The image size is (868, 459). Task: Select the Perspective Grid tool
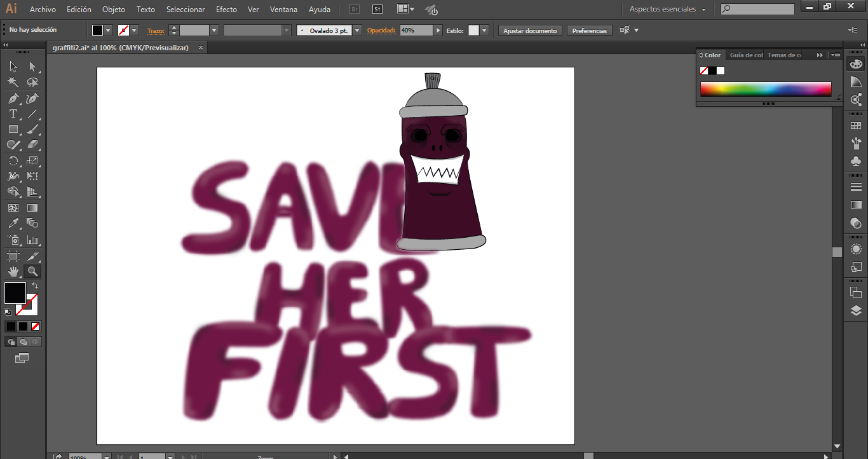[x=32, y=192]
